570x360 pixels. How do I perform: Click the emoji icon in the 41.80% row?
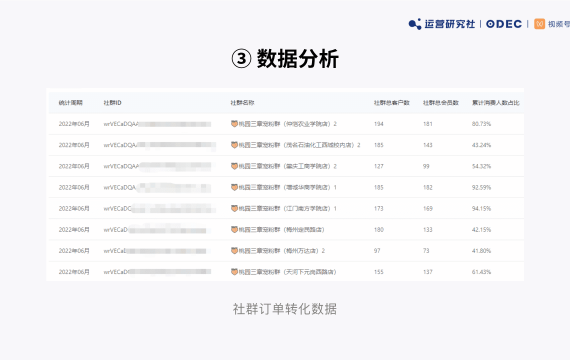[234, 251]
